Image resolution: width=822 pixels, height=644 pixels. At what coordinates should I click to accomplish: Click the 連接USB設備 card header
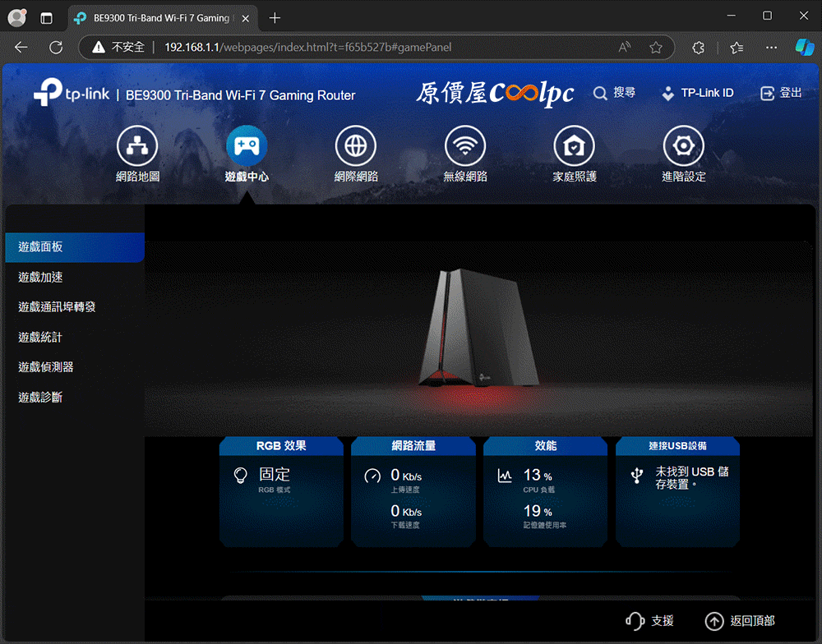coord(678,446)
